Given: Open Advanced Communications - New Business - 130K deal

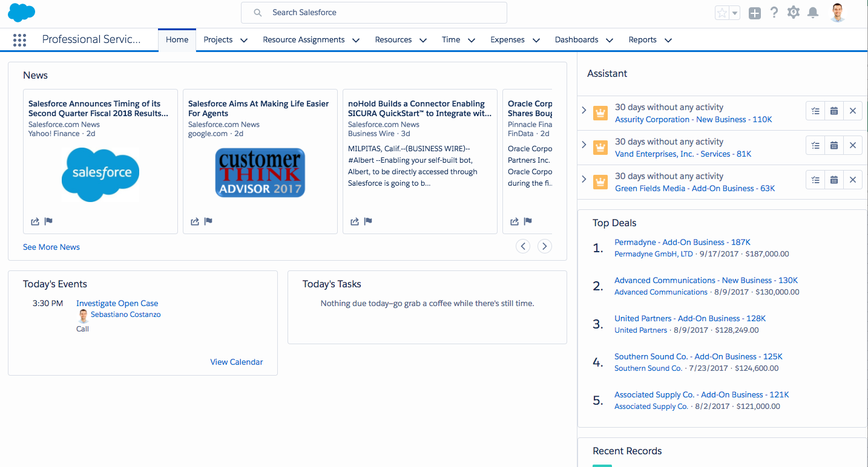Looking at the screenshot, I should pyautogui.click(x=706, y=280).
